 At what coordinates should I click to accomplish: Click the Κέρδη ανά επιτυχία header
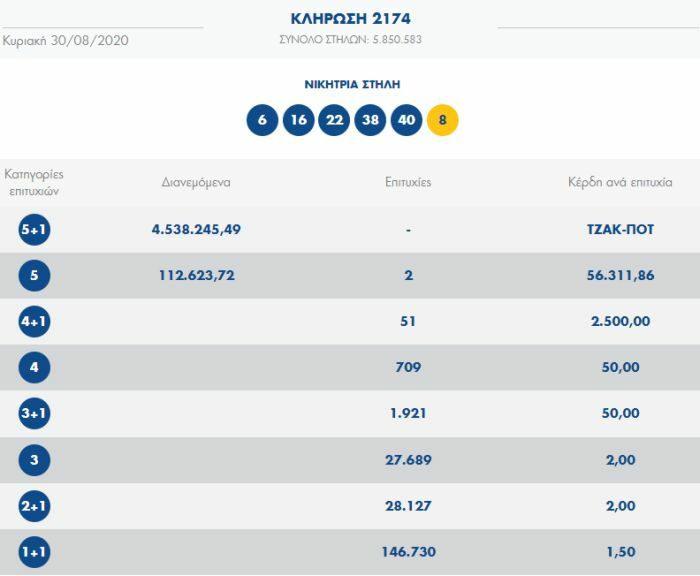(620, 183)
